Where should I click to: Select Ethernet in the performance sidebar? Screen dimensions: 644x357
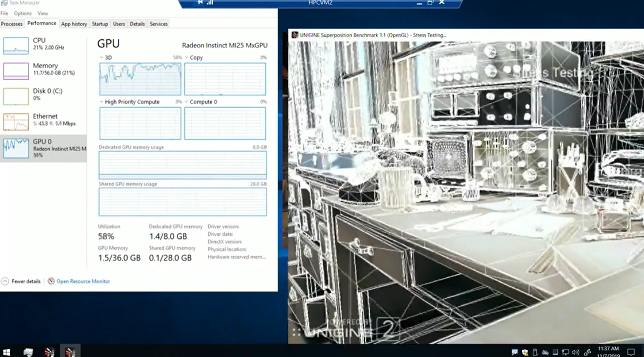[x=43, y=120]
